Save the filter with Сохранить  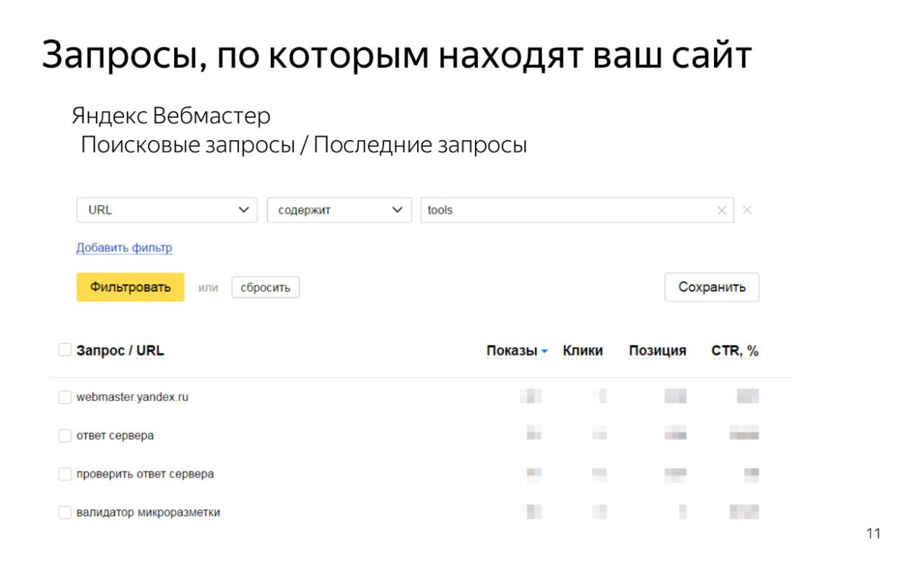click(x=712, y=287)
